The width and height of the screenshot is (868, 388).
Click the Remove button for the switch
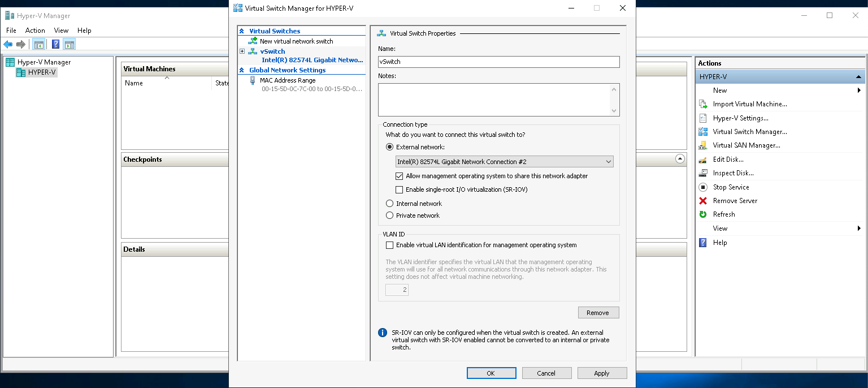click(x=598, y=313)
